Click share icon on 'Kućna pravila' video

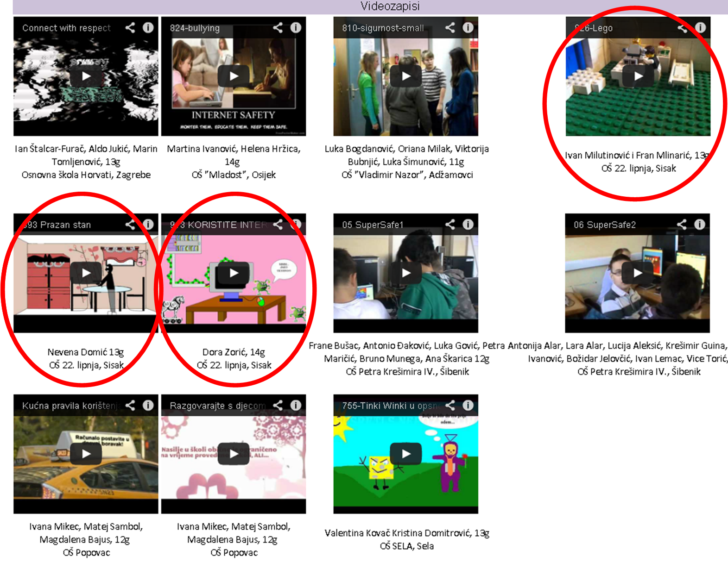click(130, 406)
